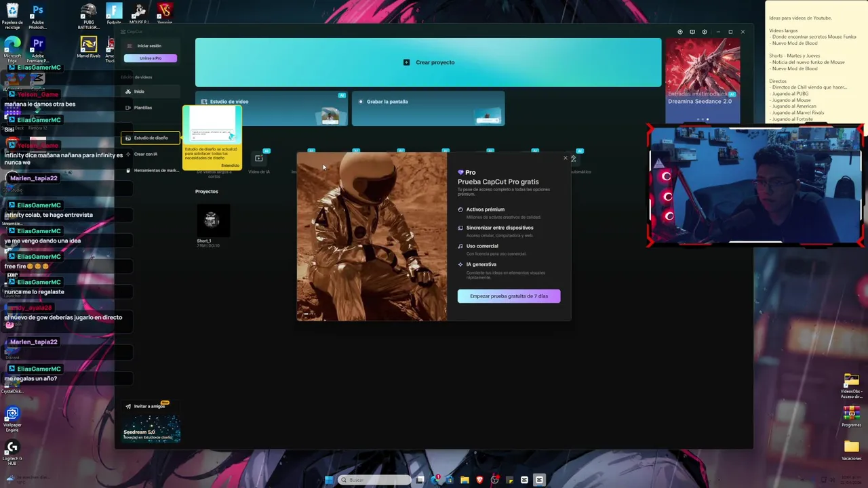Image resolution: width=868 pixels, height=488 pixels.
Task: Click the CapCut taskbar icon
Action: coord(539,480)
